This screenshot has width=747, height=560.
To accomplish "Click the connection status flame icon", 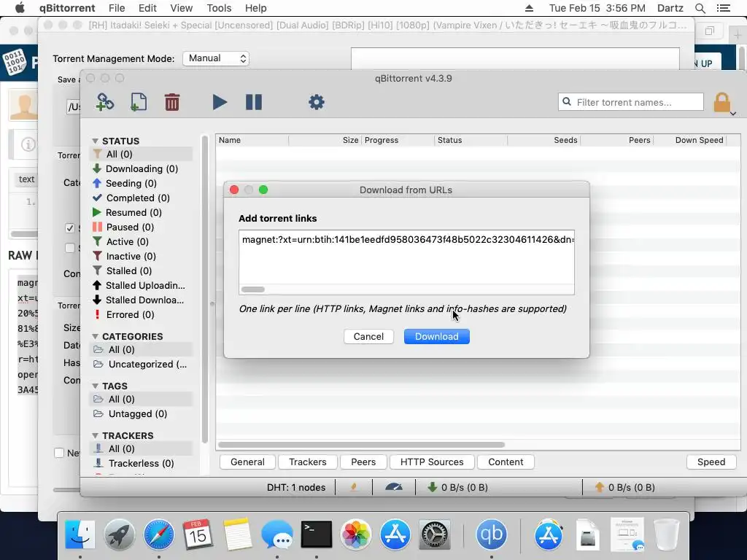I will 354,487.
